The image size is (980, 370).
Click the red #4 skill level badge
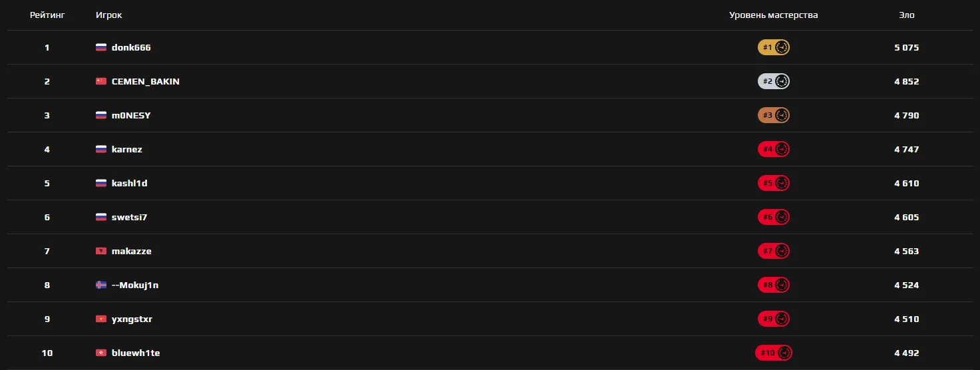(x=774, y=149)
